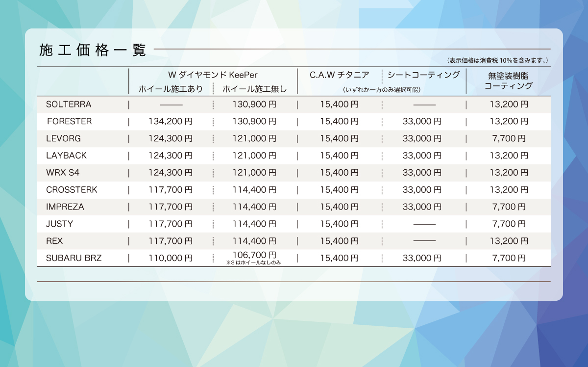588x367 pixels.
Task: Click SUBARU BRZ's 33,000円 seat coating price
Action: tap(422, 258)
